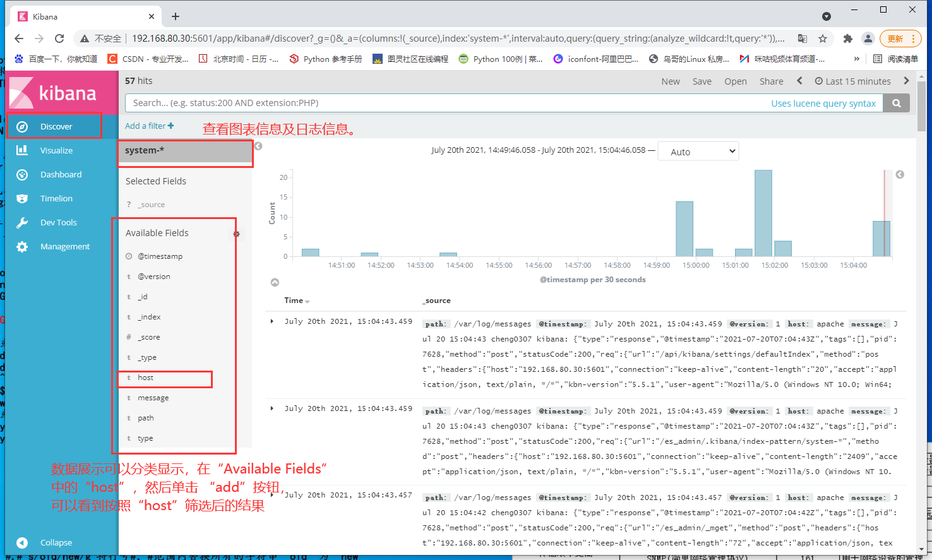Click the Timelion mask icon
Image resolution: width=932 pixels, height=560 pixels.
click(x=22, y=198)
